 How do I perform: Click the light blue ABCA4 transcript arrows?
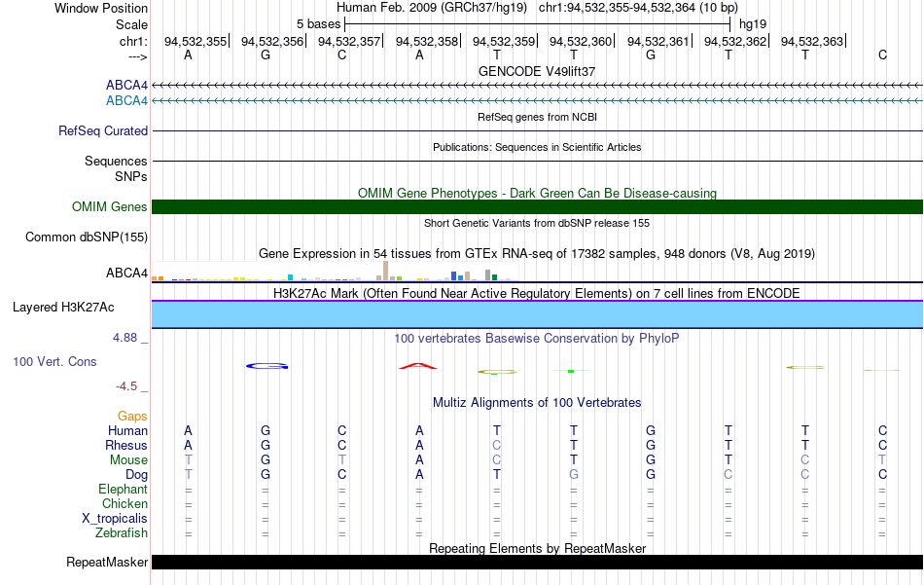point(537,101)
